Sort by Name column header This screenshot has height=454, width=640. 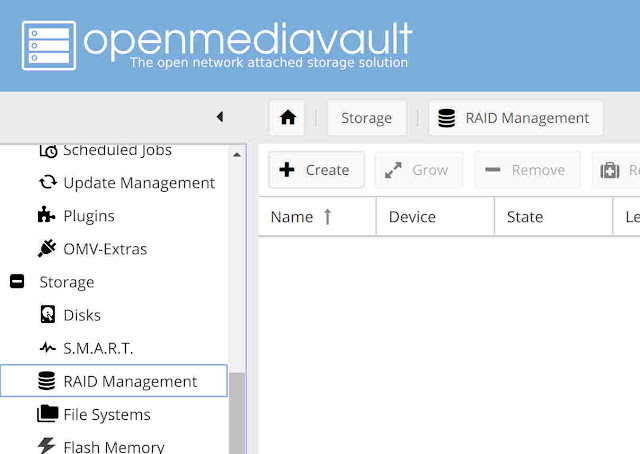(x=317, y=216)
